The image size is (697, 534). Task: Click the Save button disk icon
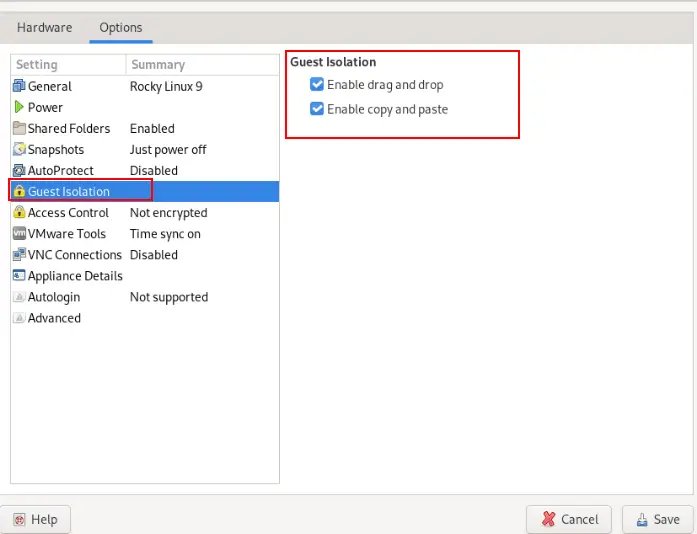pos(642,519)
